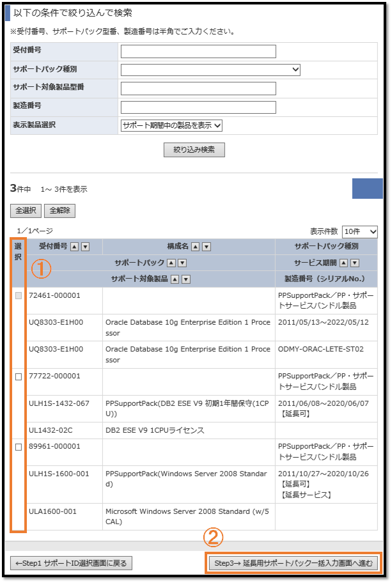Click the 受付番号 text input field
Screen dimensions: 392x583
tap(198, 52)
